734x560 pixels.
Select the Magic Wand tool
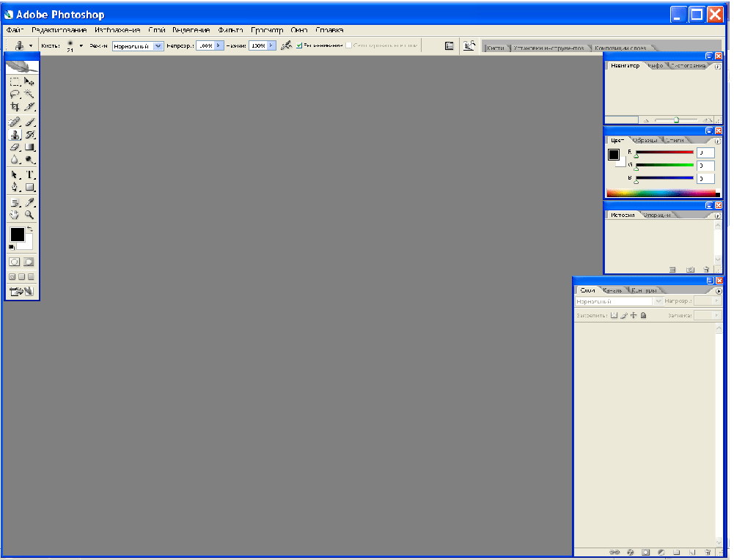click(x=29, y=94)
